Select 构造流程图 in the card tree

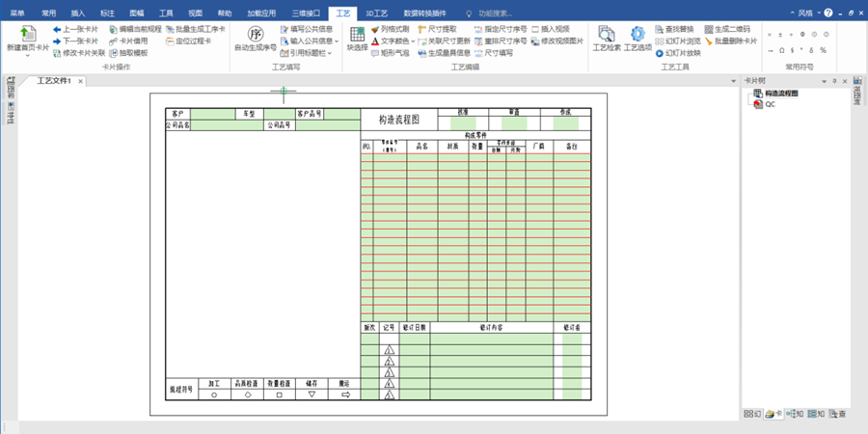781,93
